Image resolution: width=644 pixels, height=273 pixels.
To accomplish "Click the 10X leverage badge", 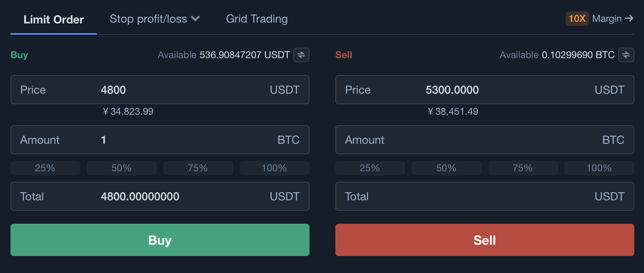I will coord(577,19).
